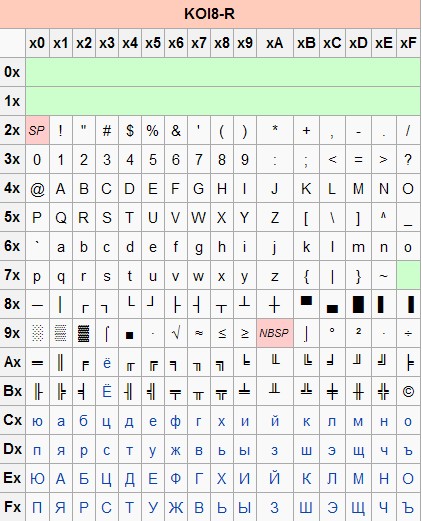Click the Cyrillic э link in row Dx
This screenshot has height=521, width=422.
[x=332, y=451]
